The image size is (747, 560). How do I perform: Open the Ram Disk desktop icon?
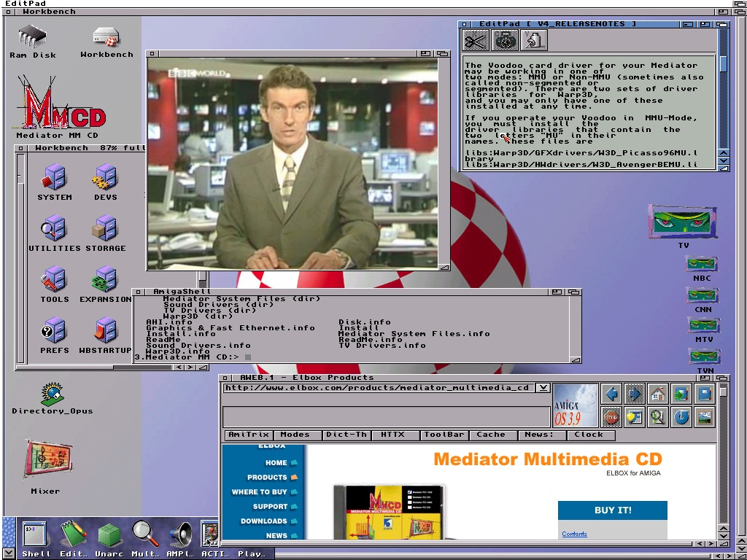click(x=32, y=38)
